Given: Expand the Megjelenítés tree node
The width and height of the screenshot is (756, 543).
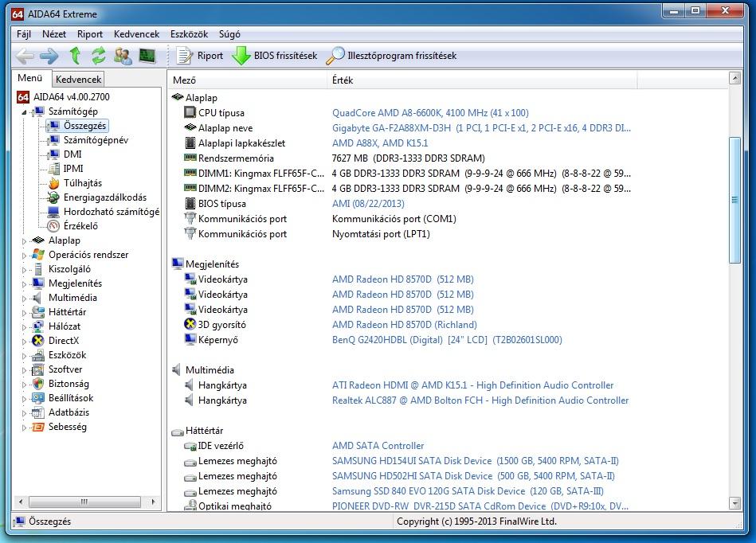Looking at the screenshot, I should coord(24,284).
